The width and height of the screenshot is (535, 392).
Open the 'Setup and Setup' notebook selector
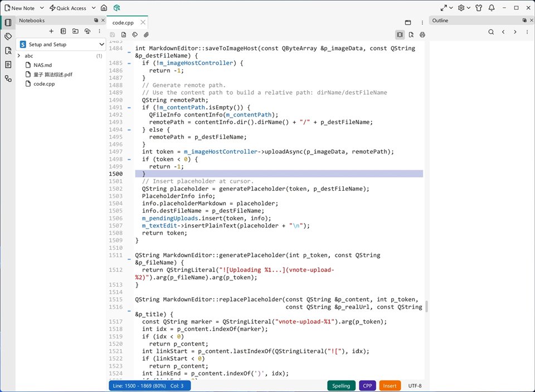point(61,45)
